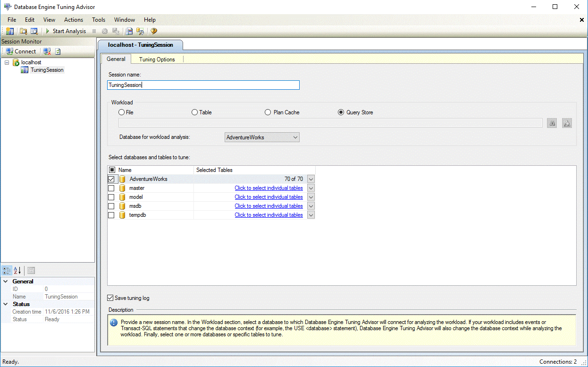Click the Connect button in Session Monitor
Viewport: 588px width, 367px height.
[x=20, y=51]
